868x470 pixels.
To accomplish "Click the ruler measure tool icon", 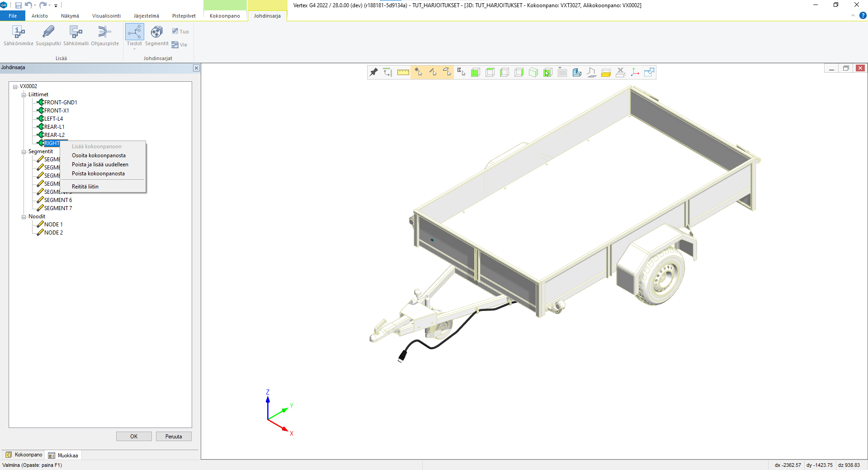I will coord(403,72).
